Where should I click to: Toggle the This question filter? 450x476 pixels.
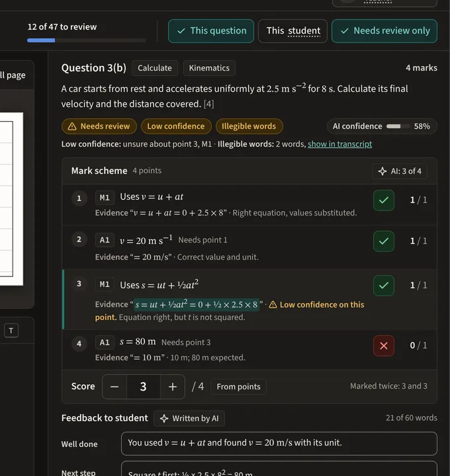(211, 31)
